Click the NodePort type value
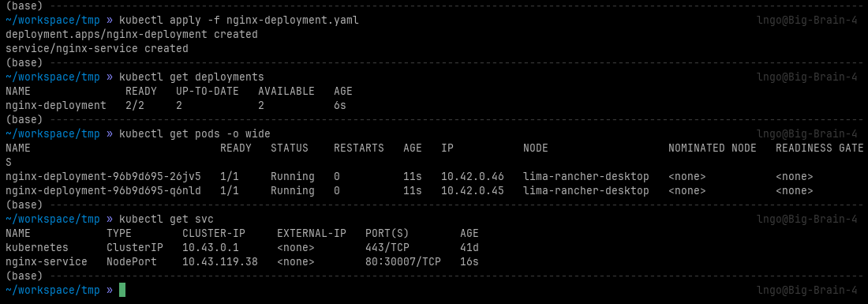 (x=132, y=261)
